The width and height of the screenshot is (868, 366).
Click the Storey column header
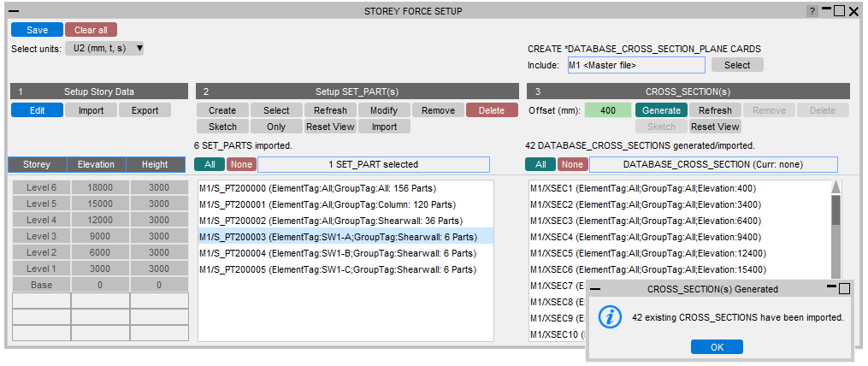point(37,164)
